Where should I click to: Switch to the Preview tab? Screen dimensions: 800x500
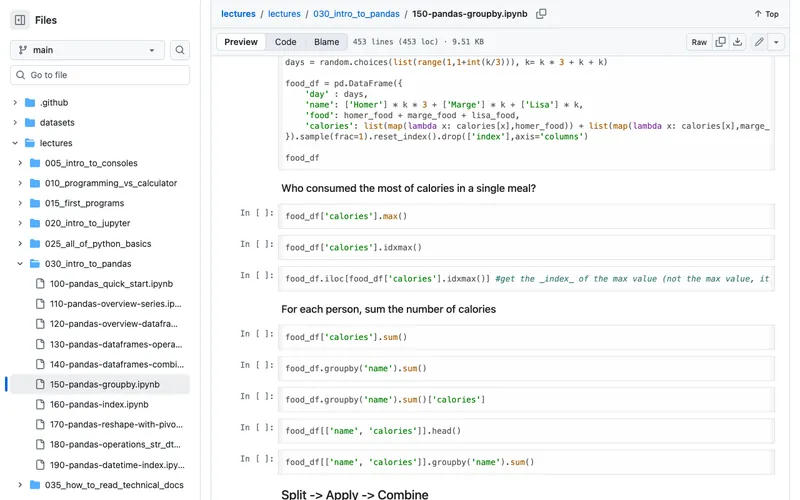tap(241, 42)
